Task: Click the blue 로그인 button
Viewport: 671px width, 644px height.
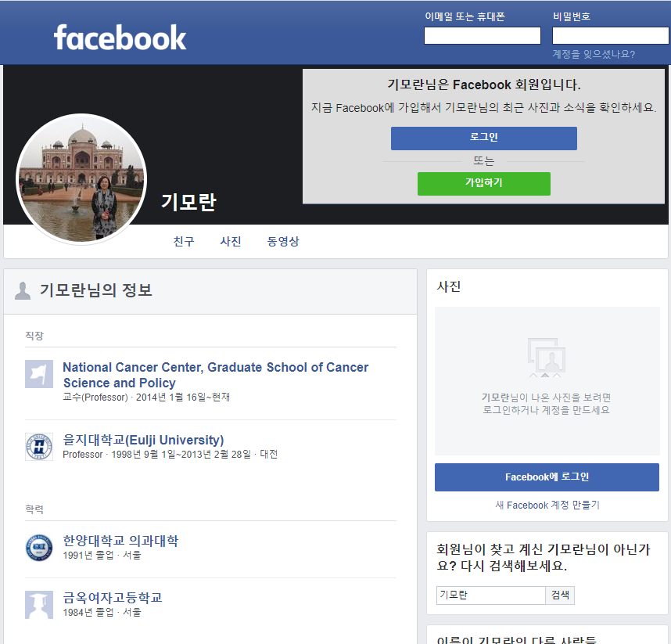Action: [483, 138]
